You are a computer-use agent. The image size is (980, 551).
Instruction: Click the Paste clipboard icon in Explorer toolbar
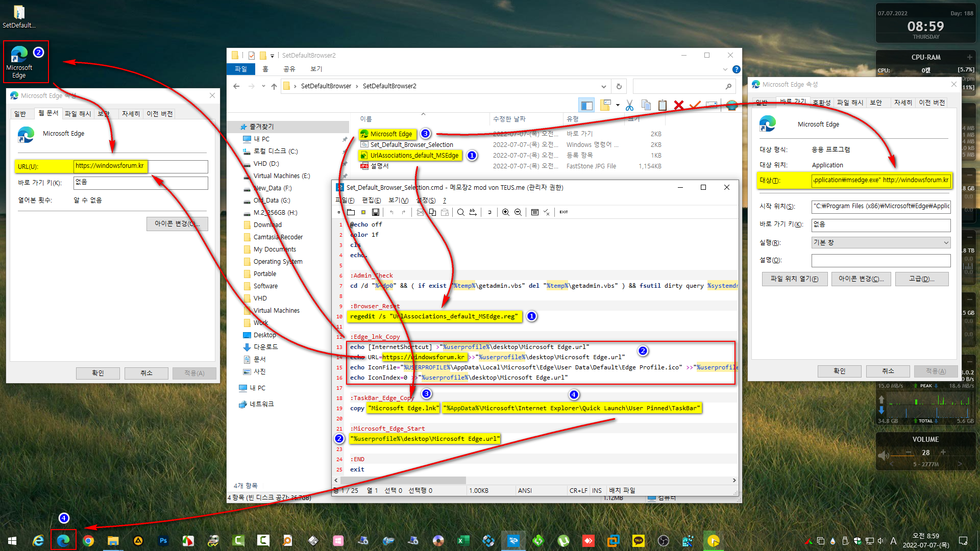tap(663, 105)
